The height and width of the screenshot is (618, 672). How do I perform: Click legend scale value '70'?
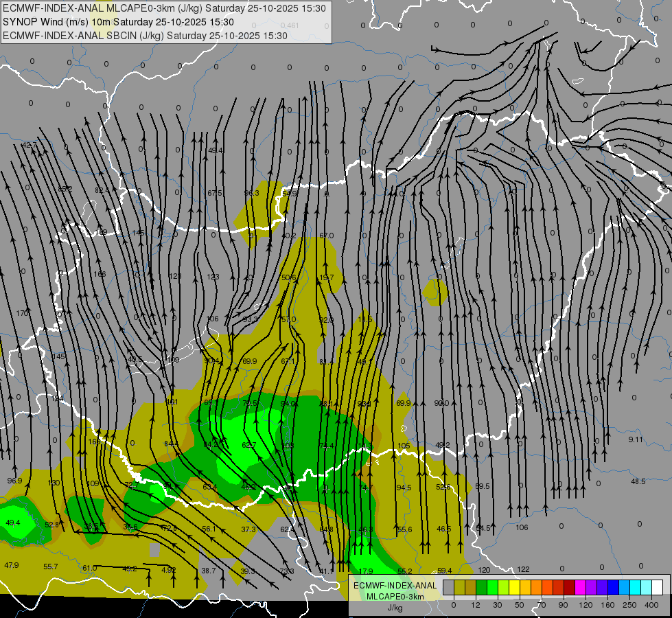tap(542, 605)
